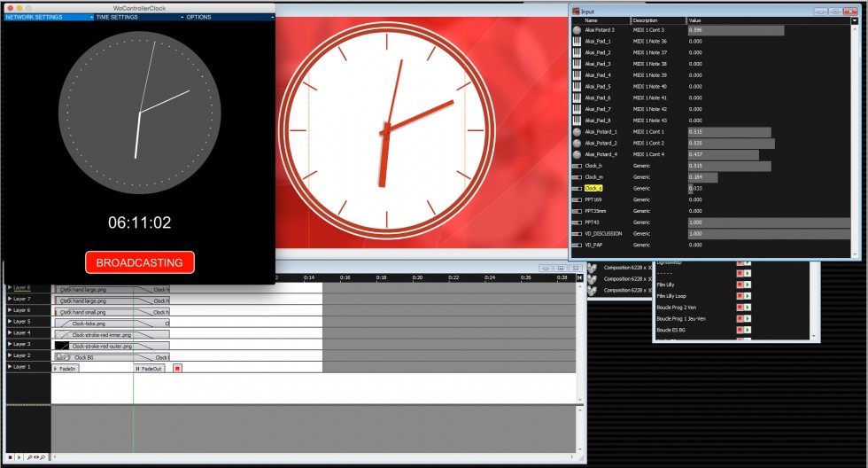Click the fader icon beside Clock_h
The height and width of the screenshot is (468, 868).
tap(577, 166)
